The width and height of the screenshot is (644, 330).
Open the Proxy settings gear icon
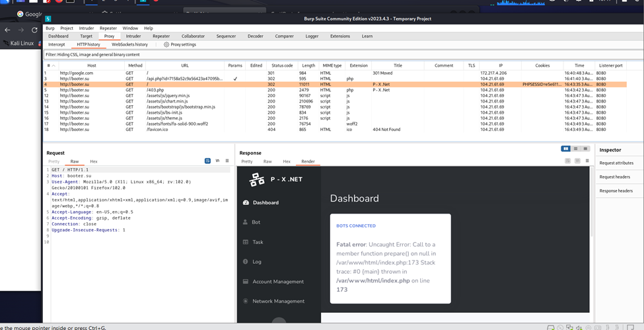[x=166, y=45]
